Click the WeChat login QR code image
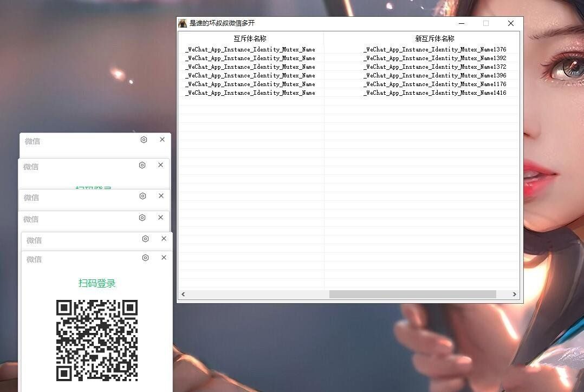 coord(97,341)
